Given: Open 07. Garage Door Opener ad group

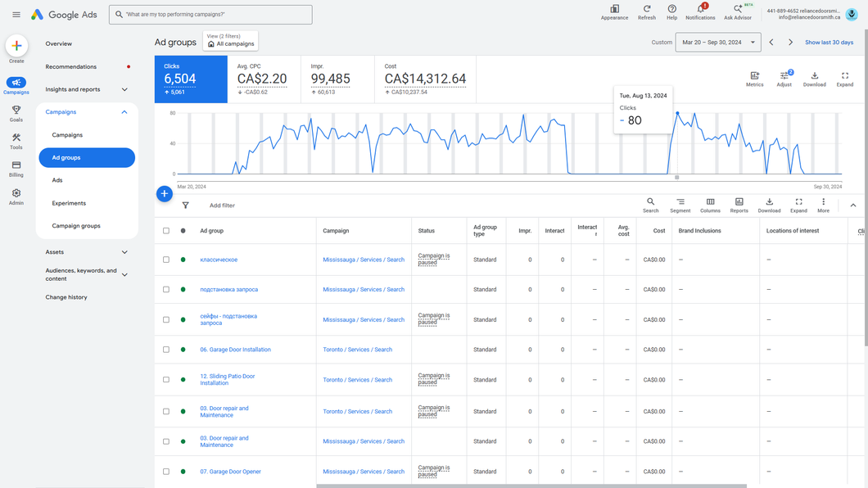Looking at the screenshot, I should tap(230, 472).
